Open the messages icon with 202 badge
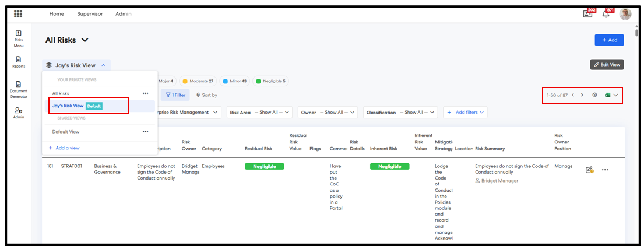This screenshot has width=644, height=252. 587,14
